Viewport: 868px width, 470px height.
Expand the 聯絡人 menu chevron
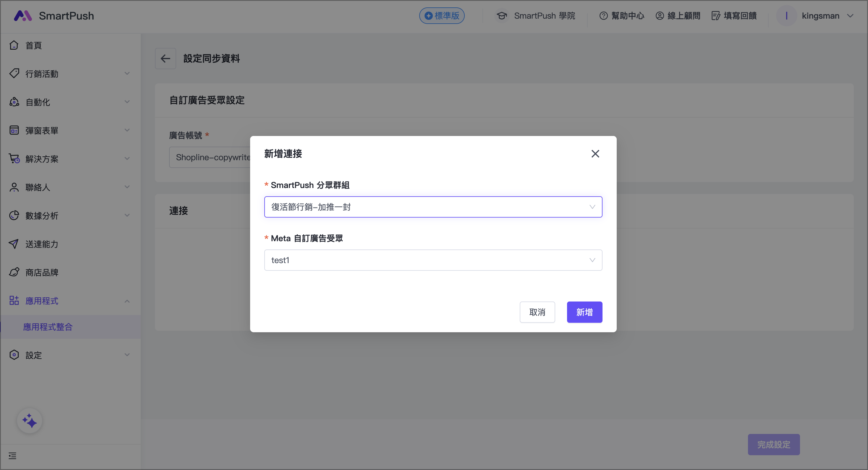click(127, 187)
